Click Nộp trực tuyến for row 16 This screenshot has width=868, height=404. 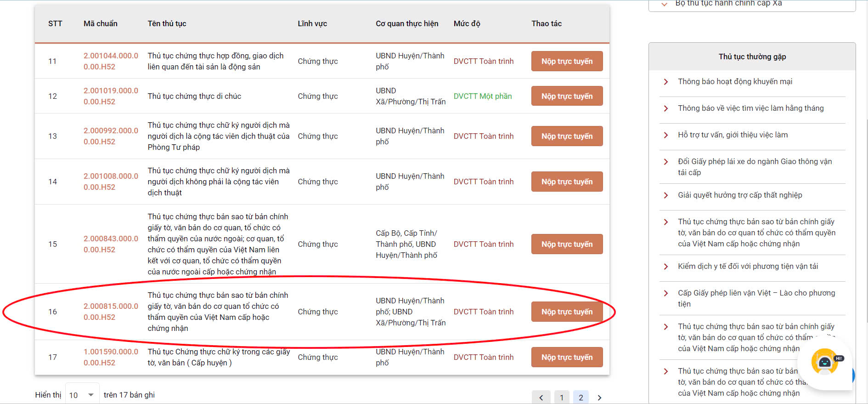(567, 312)
